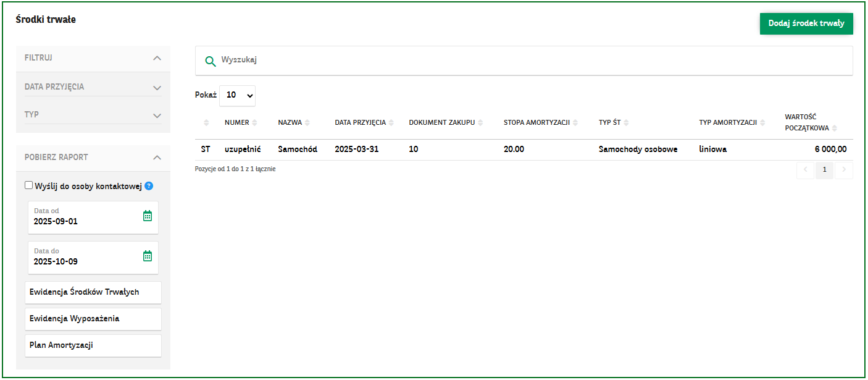Screen dimensions: 868x380
Task: Download Plan Amortyzacji report
Action: click(x=93, y=345)
